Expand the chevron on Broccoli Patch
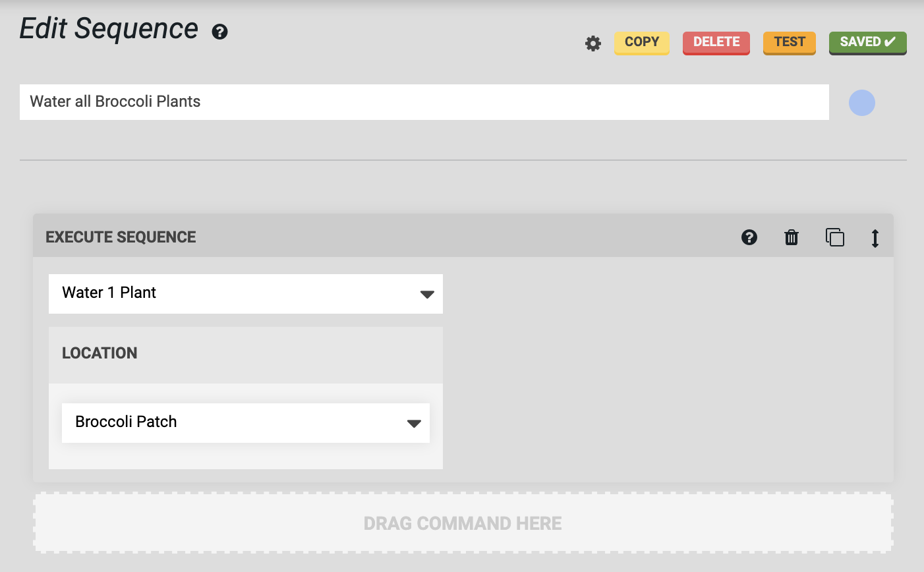The width and height of the screenshot is (924, 572). [414, 423]
